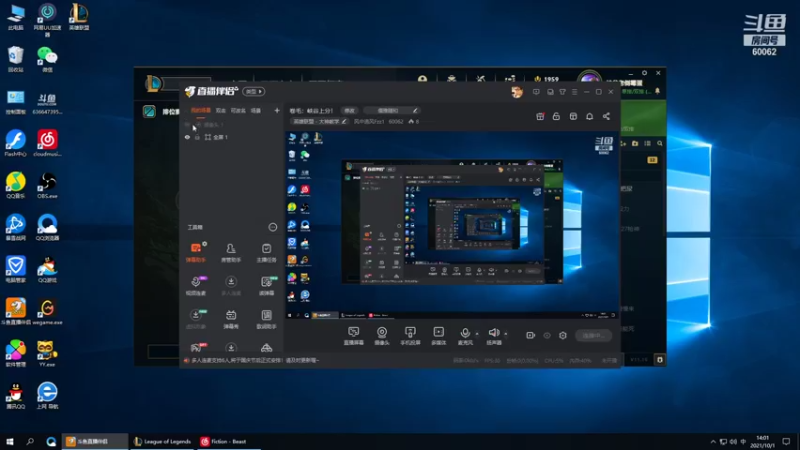Click the 修改 button next to title
The height and width of the screenshot is (450, 800).
(349, 110)
